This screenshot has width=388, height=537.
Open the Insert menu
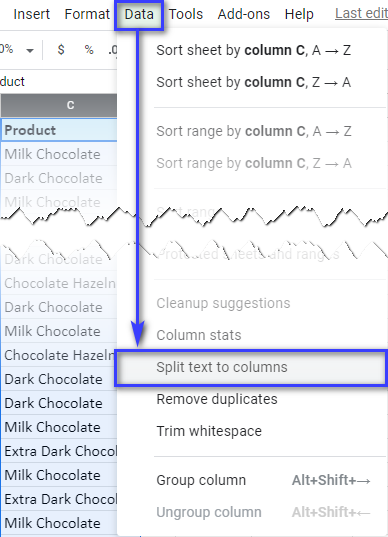point(32,14)
